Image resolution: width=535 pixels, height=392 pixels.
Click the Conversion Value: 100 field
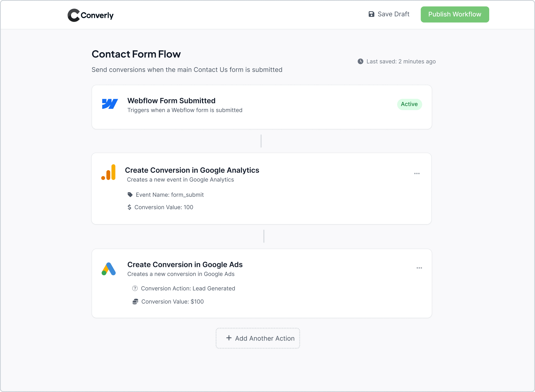tap(164, 207)
